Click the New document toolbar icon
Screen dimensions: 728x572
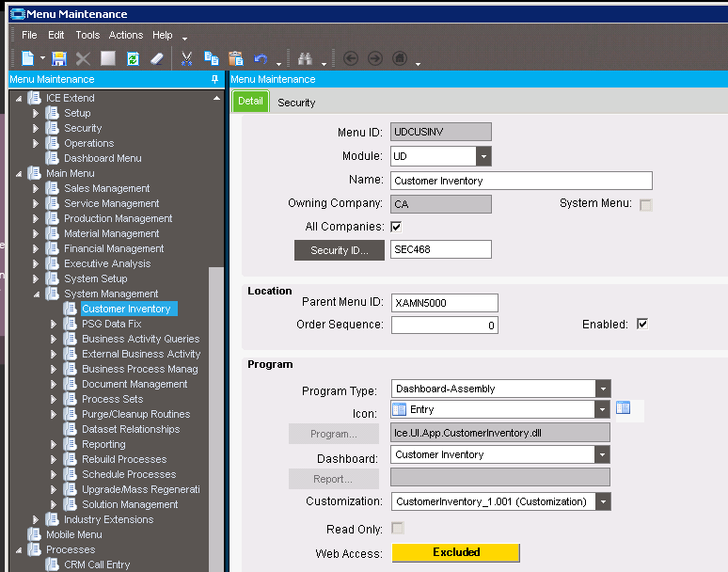coord(28,58)
